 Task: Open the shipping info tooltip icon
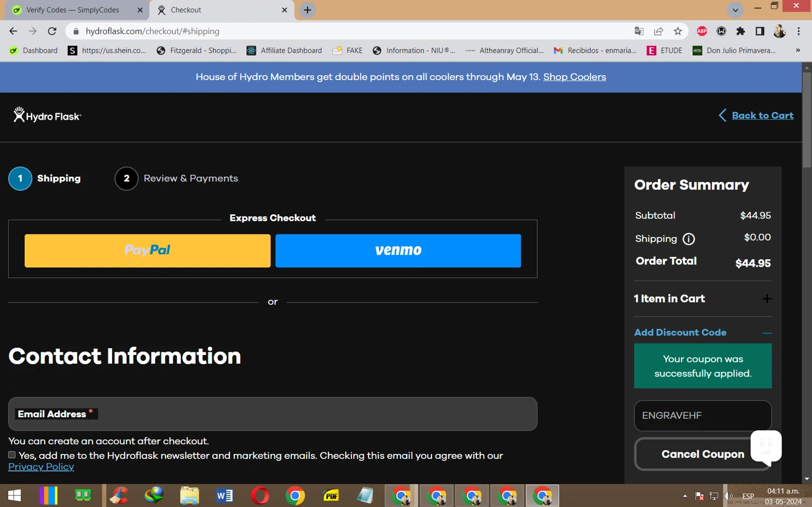pos(689,239)
